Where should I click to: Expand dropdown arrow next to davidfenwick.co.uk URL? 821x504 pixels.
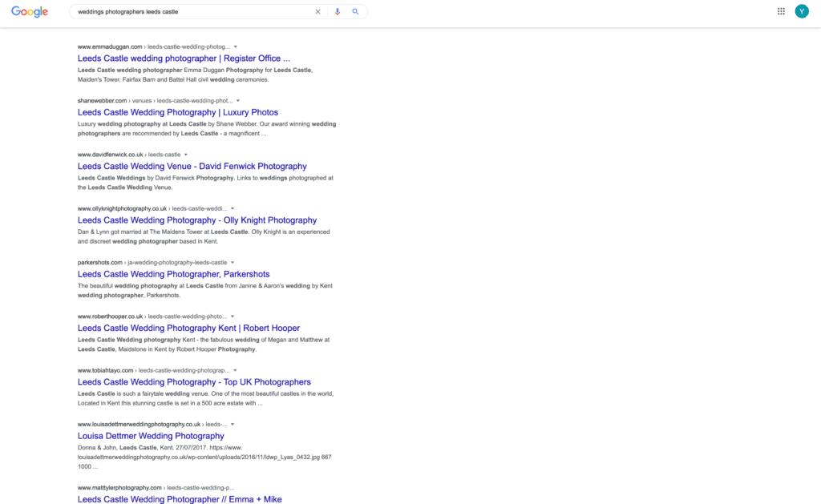pos(186,155)
